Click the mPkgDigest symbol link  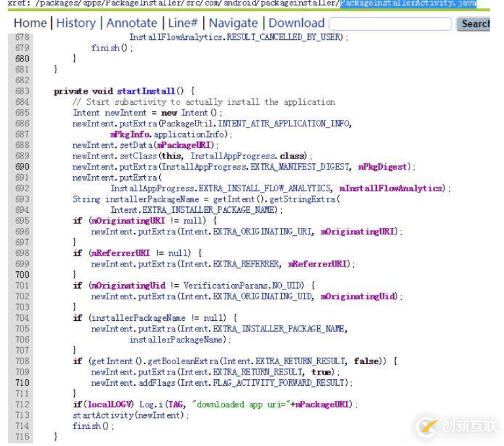coord(382,166)
